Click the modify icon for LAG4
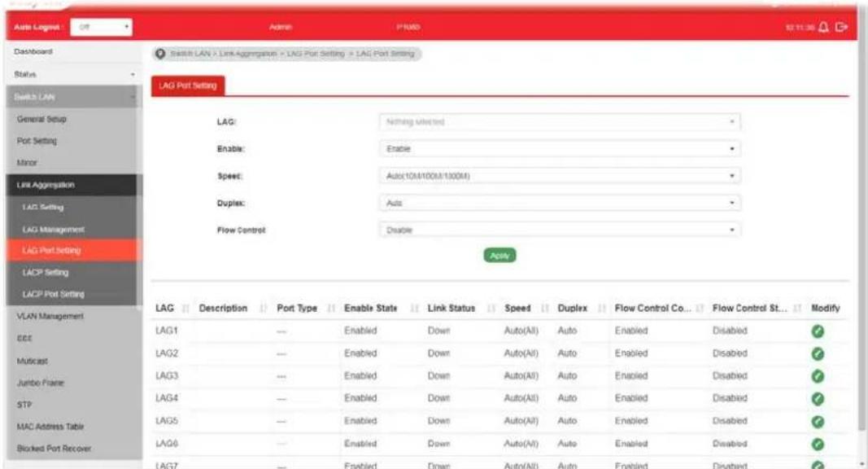868x469 pixels. point(817,399)
